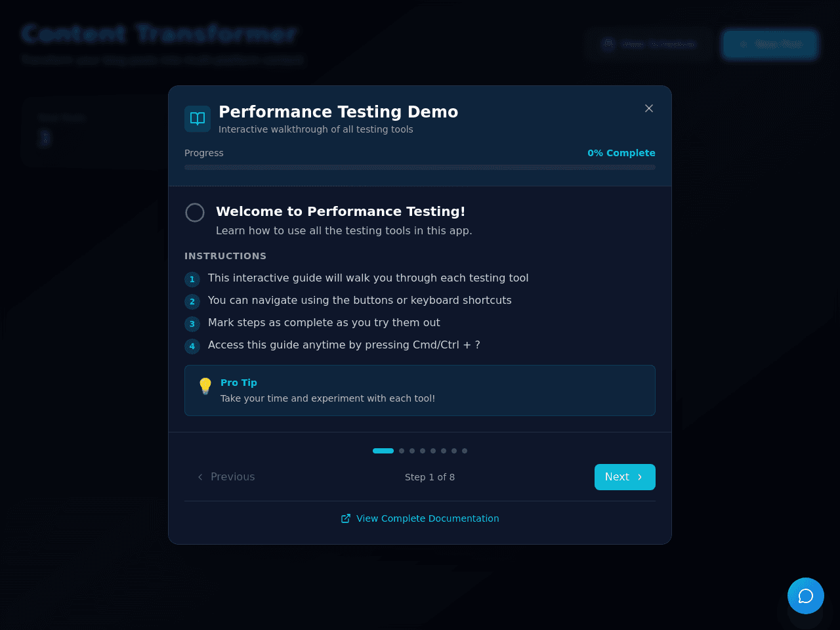Click the open book guide icon
The image size is (840, 630).
tap(198, 119)
